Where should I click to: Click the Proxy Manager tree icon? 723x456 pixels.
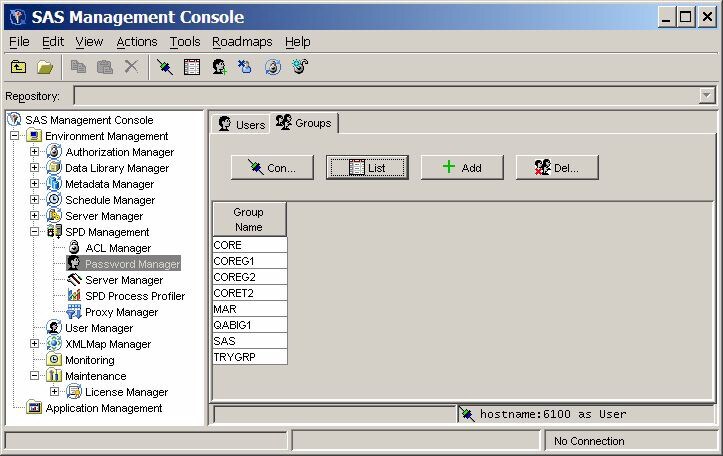[x=74, y=312]
